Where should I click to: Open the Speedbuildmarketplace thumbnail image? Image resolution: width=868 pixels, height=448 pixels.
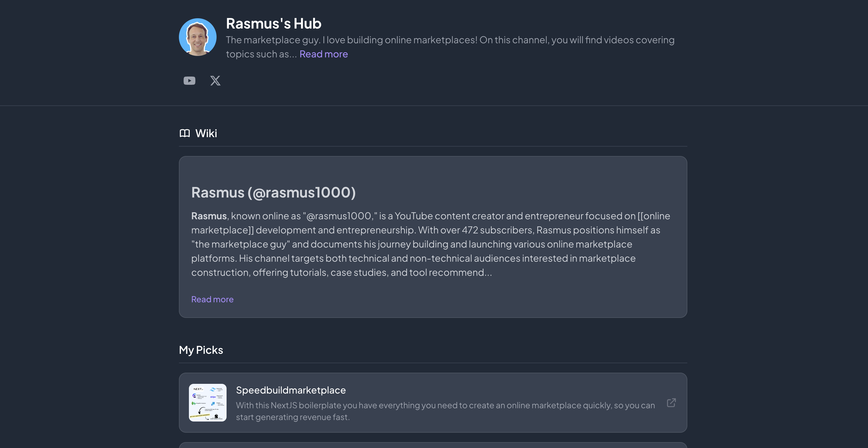[207, 402]
